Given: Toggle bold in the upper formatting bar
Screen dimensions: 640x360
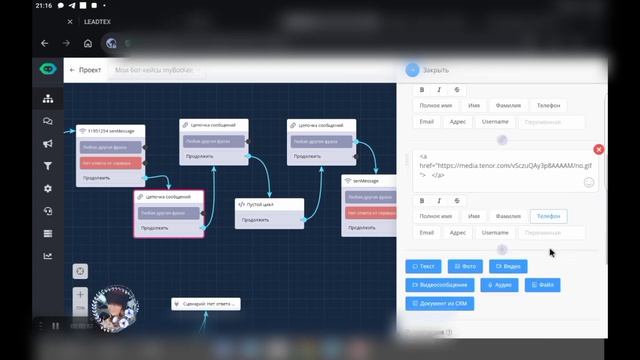Looking at the screenshot, I should tap(422, 90).
